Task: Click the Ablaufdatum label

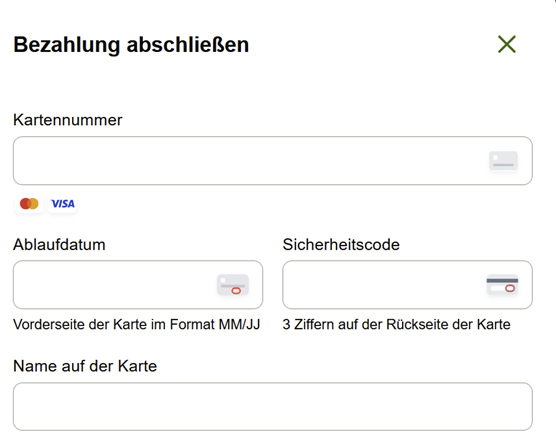Action: [59, 245]
